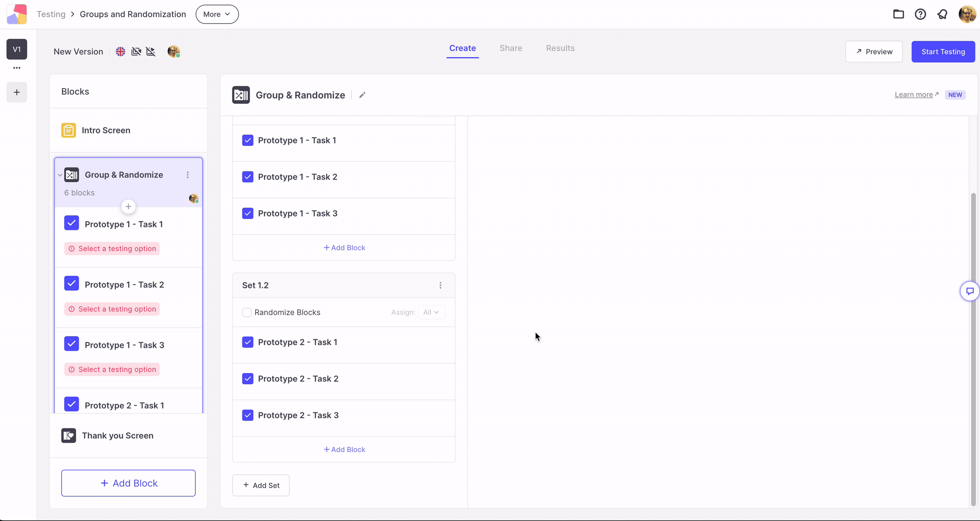
Task: Switch to the Results tab
Action: point(560,48)
